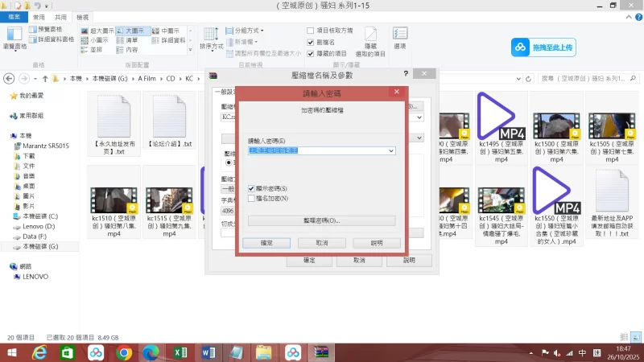Click 拖拽至此上传 upload button
This screenshot has height=362, width=644.
(x=544, y=47)
